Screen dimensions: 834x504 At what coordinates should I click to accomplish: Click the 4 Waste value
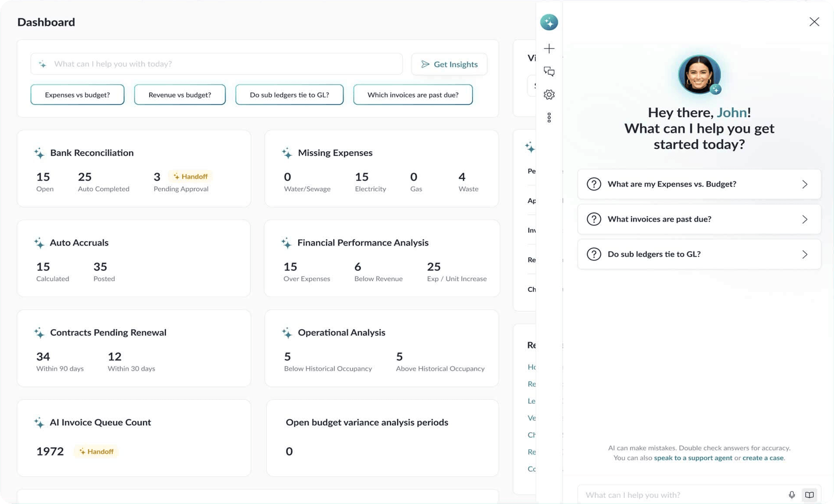click(462, 177)
